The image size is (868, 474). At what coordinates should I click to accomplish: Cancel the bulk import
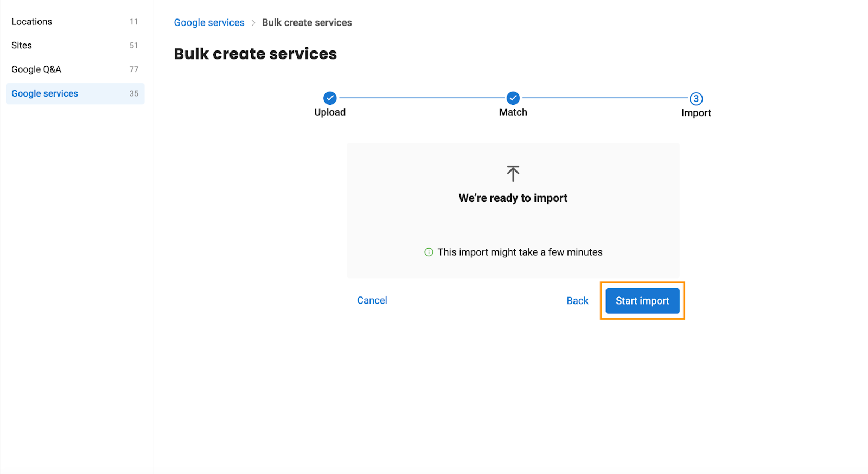click(372, 300)
